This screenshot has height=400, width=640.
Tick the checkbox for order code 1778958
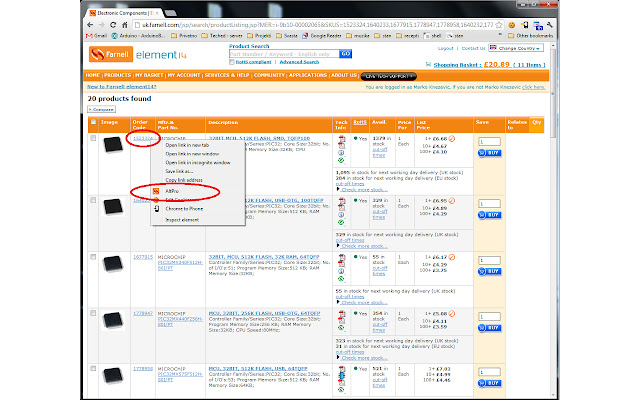[x=93, y=369]
